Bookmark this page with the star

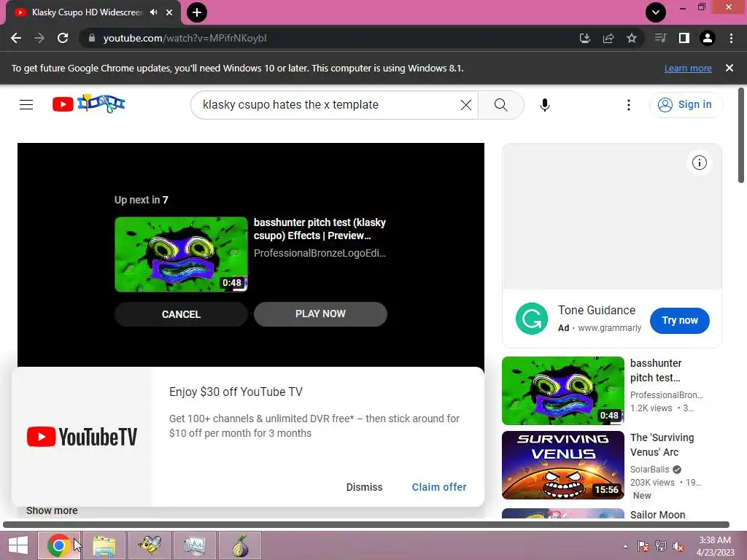tap(632, 38)
